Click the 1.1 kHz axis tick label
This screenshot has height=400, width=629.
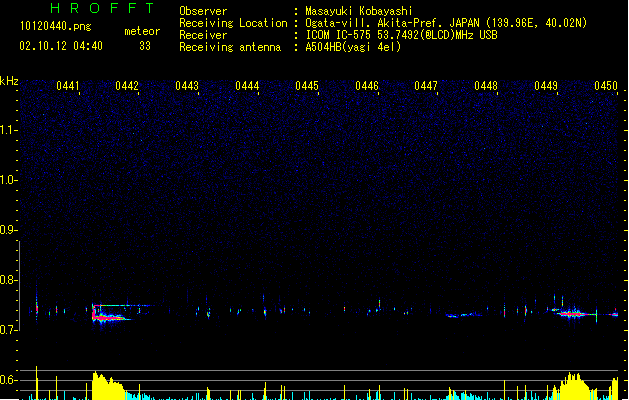click(9, 130)
